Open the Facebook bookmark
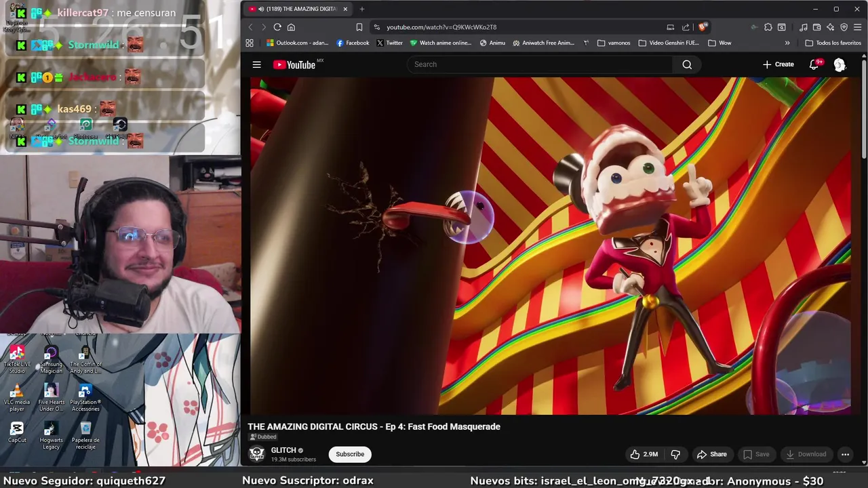The image size is (868, 488). coord(353,43)
